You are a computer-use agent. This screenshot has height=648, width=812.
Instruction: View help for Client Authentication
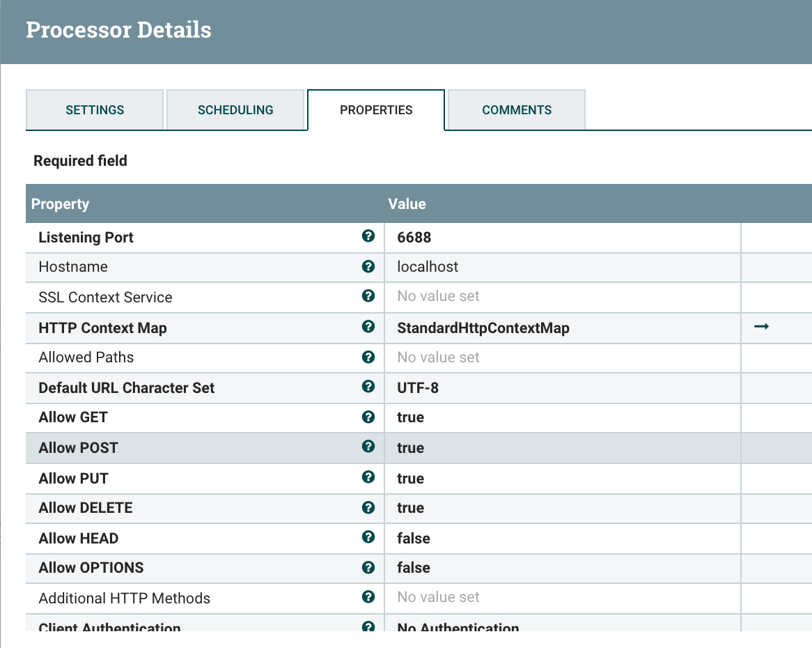click(x=368, y=626)
